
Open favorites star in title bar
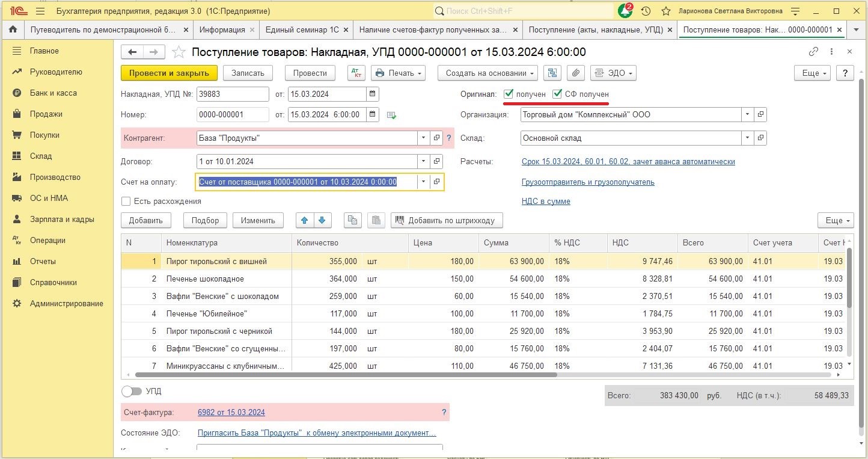coord(665,11)
